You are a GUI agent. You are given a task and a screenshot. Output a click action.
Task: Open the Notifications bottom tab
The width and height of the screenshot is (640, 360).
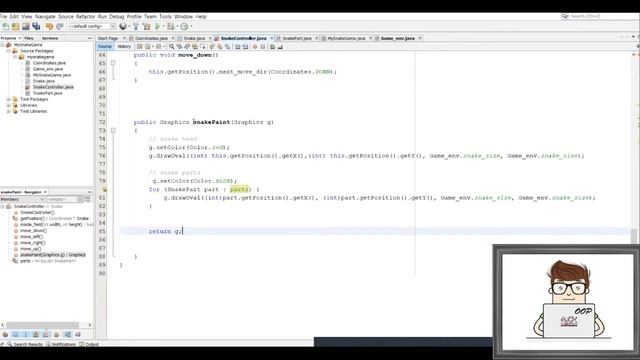point(61,344)
